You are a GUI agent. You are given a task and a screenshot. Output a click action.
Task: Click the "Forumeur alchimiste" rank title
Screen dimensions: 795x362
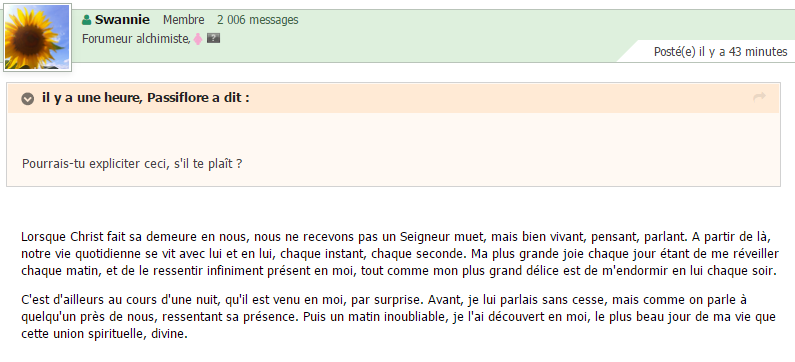135,39
